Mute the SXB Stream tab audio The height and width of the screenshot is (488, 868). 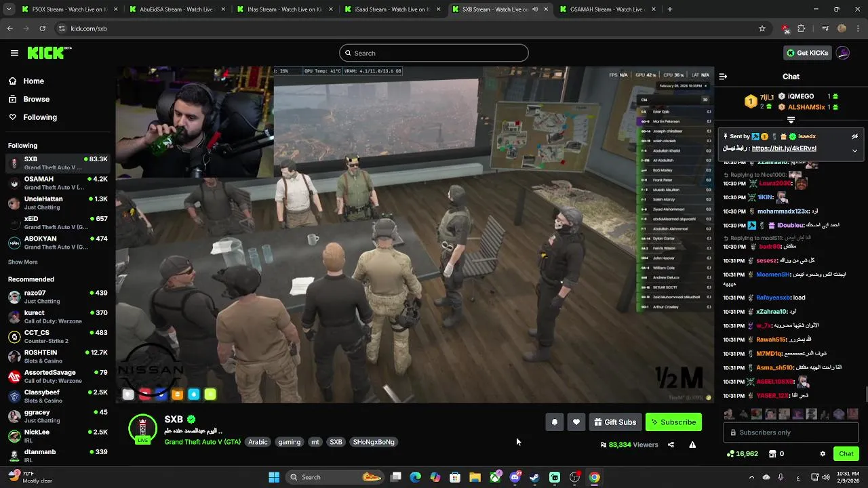point(535,9)
